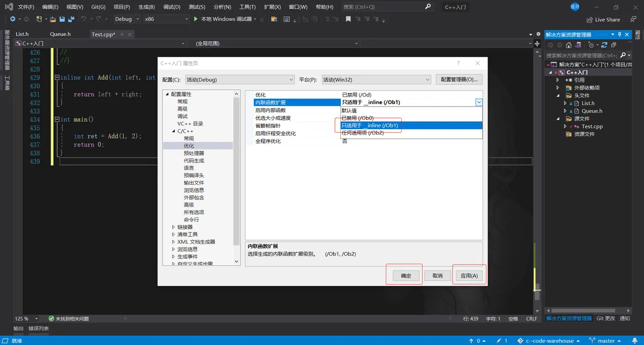
Task: Select Test.cpp in Solution Explorer
Action: [x=592, y=126]
